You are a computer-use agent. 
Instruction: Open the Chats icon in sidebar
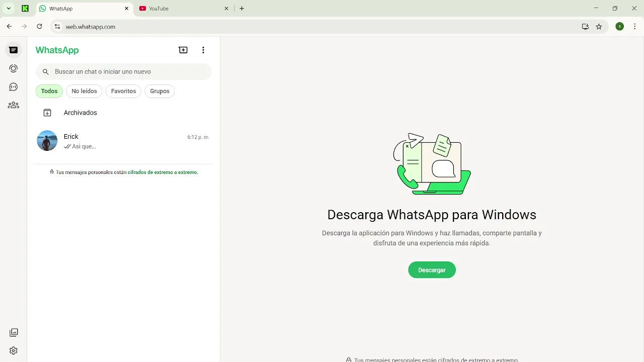[x=14, y=50]
